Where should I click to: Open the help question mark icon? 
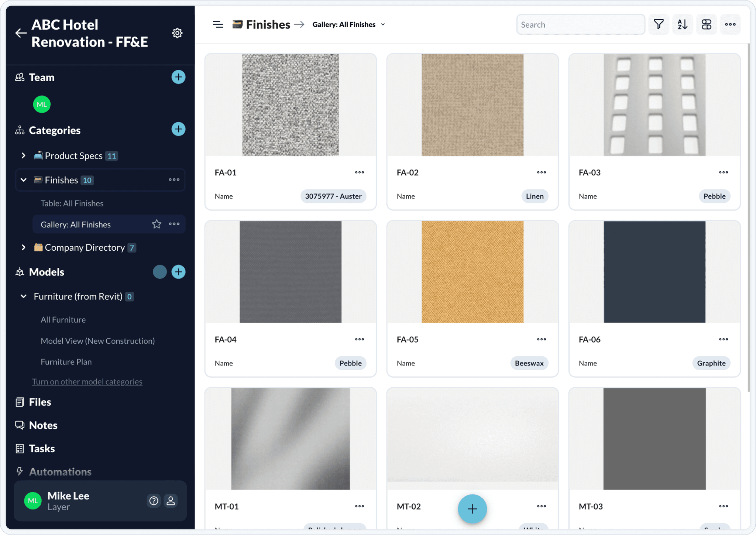[x=154, y=501]
